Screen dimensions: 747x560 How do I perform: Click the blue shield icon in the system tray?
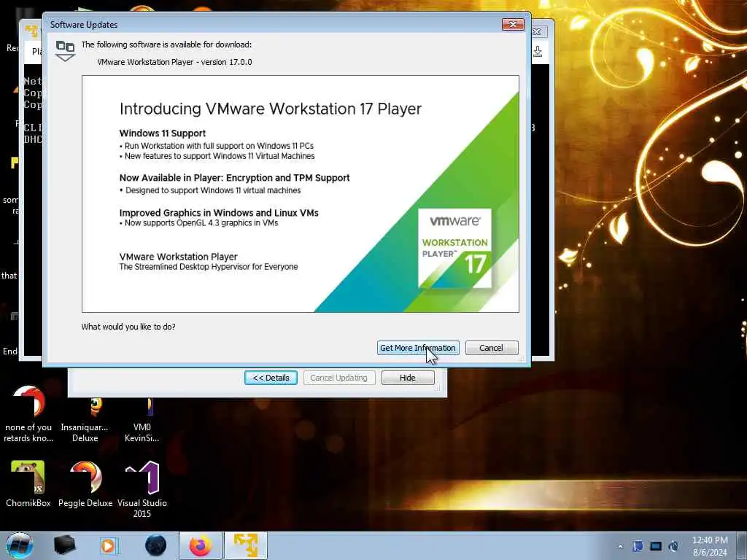point(638,546)
